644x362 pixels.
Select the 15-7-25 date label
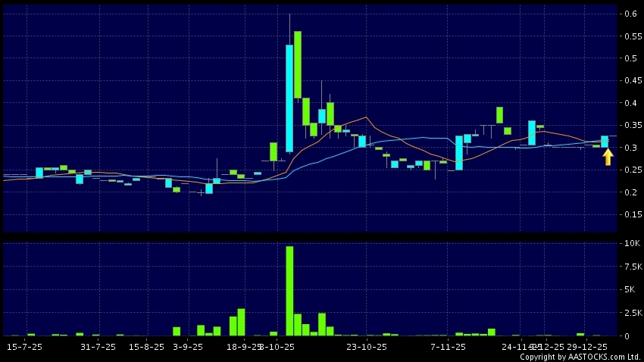[23, 347]
